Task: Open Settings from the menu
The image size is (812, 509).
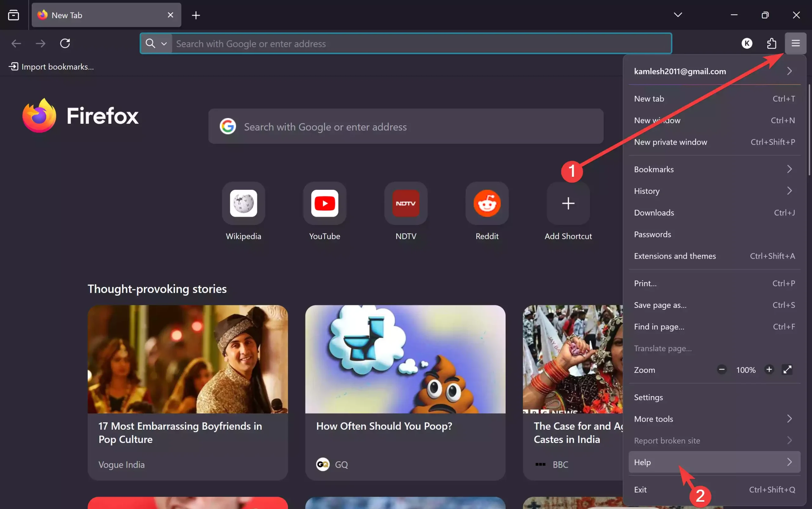Action: (648, 397)
